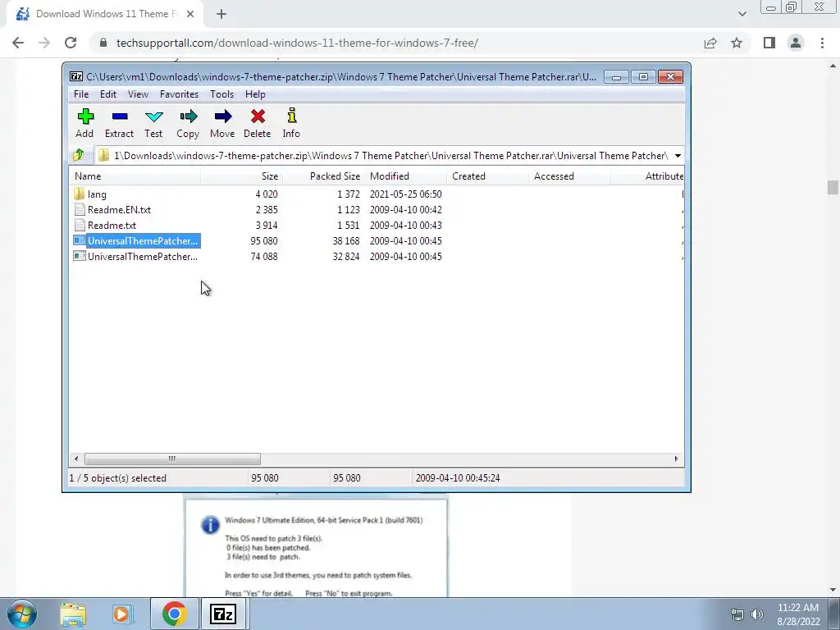Sort by Packed Size column header
Screen dimensions: 840x630
pyautogui.click(x=323, y=176)
